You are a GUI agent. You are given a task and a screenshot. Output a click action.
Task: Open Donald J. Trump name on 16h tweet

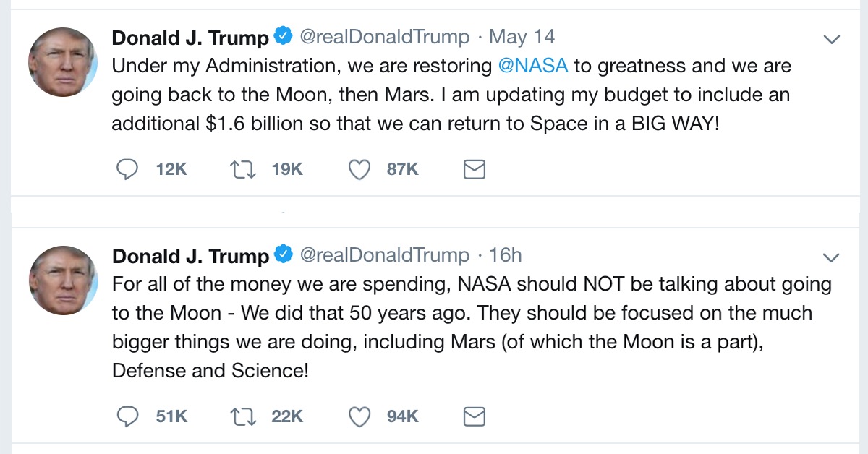[190, 256]
